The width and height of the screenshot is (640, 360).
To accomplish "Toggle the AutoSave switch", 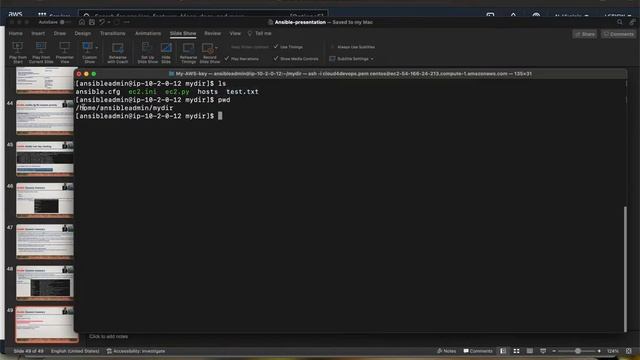I will [x=64, y=22].
